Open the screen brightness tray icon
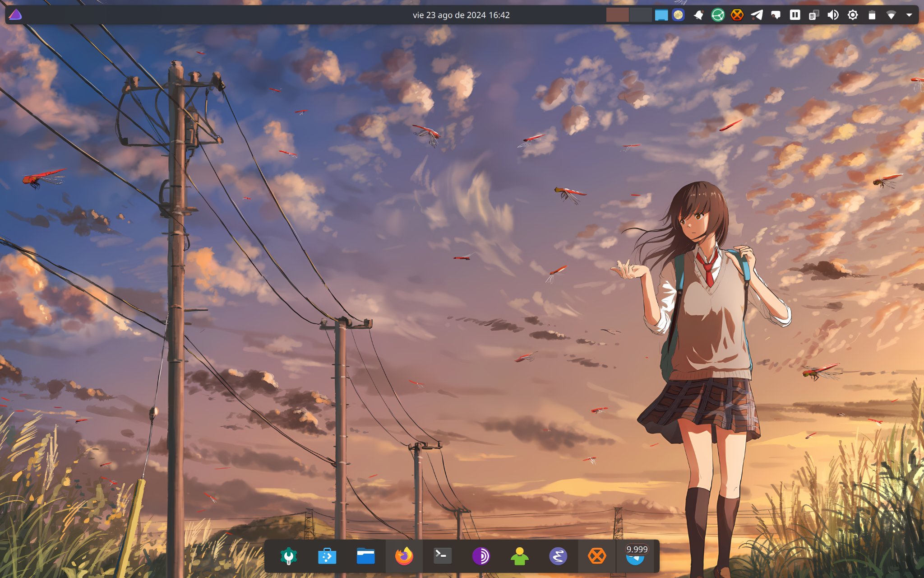 pos(852,15)
